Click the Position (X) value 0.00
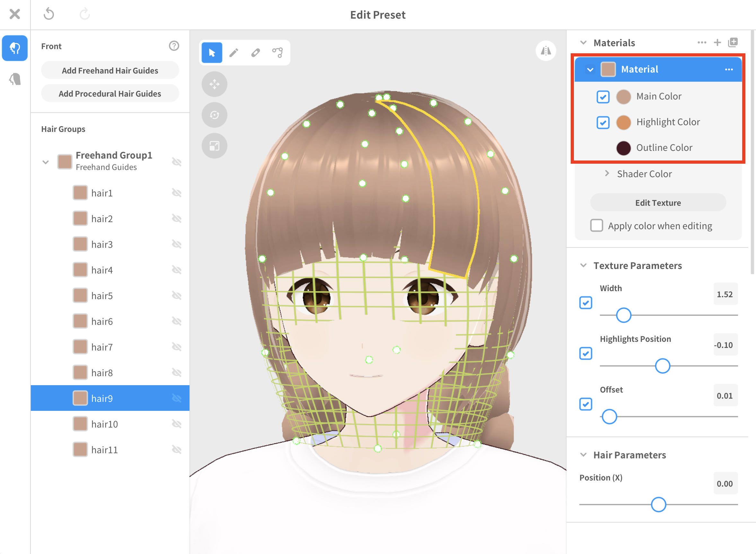 [725, 483]
